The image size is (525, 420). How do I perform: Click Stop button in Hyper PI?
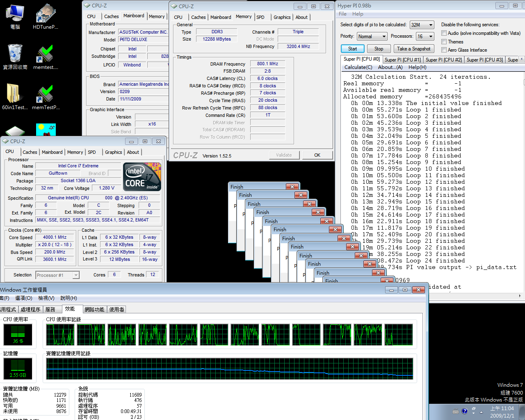tap(379, 49)
